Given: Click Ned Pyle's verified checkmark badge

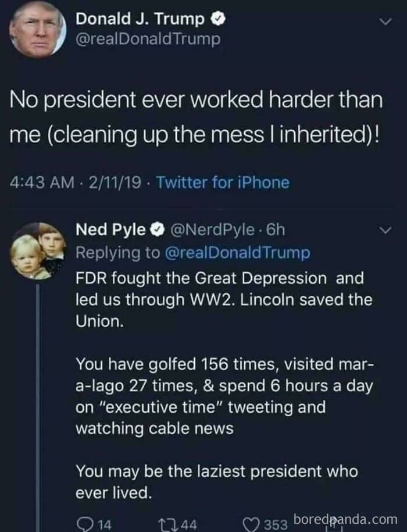Looking at the screenshot, I should pyautogui.click(x=156, y=230).
